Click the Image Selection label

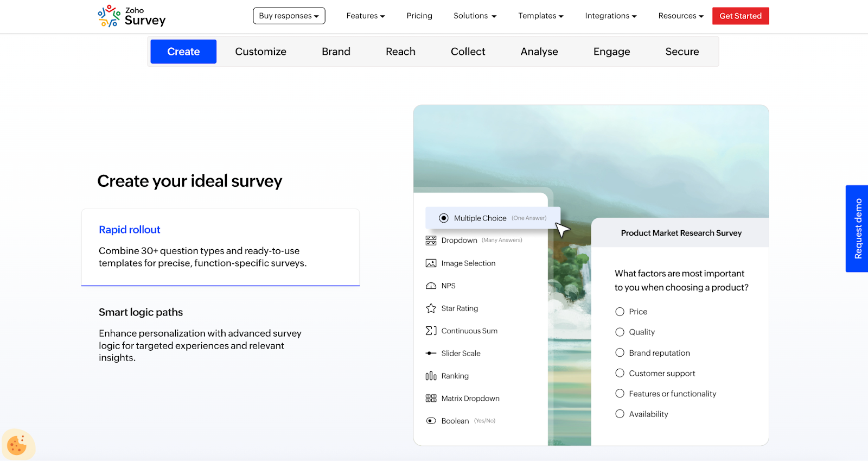pos(468,263)
